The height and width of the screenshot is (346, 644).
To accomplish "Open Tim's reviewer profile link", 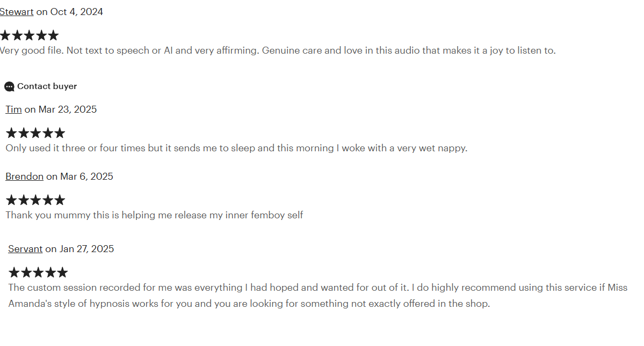I will click(x=13, y=109).
